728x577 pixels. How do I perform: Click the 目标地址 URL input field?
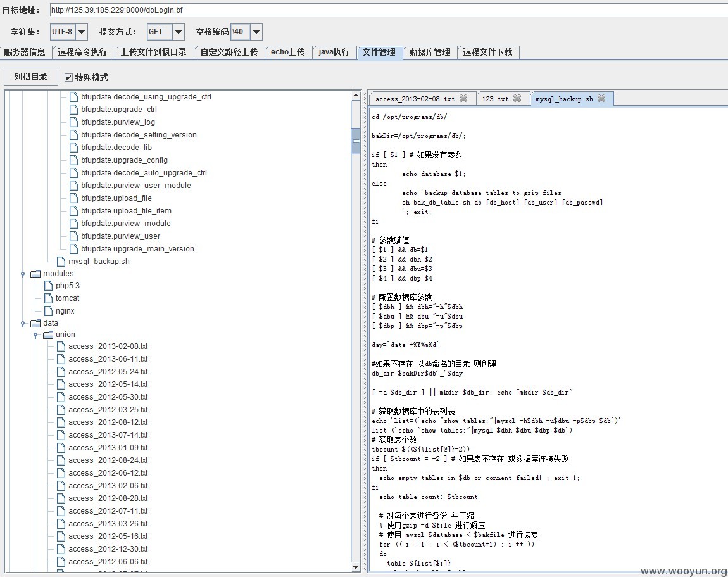(389, 10)
